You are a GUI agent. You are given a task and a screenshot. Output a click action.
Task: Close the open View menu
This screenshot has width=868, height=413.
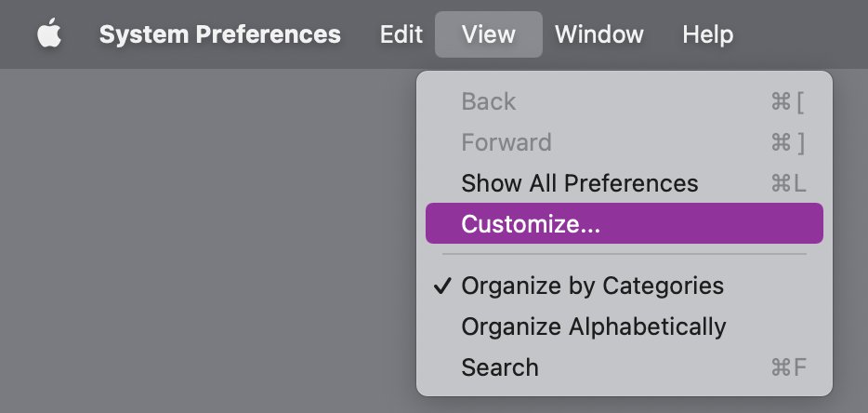point(489,34)
